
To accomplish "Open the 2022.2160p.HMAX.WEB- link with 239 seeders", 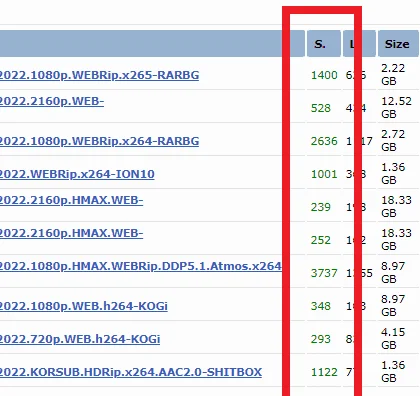I will [71, 200].
